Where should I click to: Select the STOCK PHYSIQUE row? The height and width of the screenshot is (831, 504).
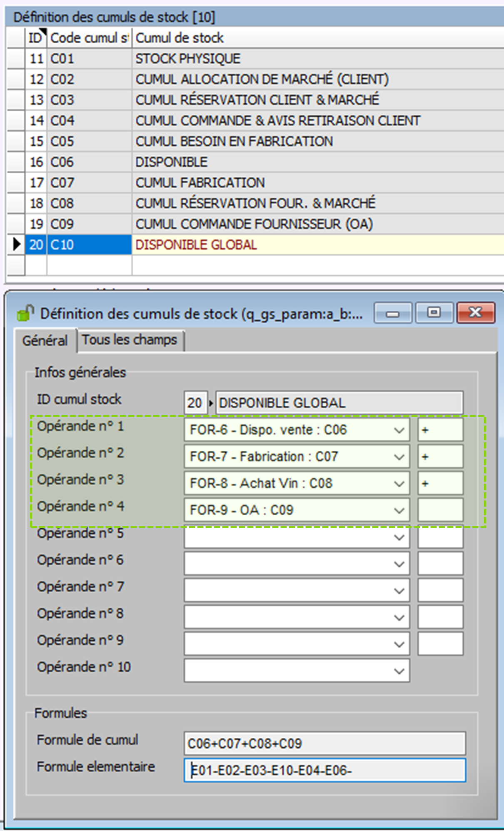pos(187,59)
